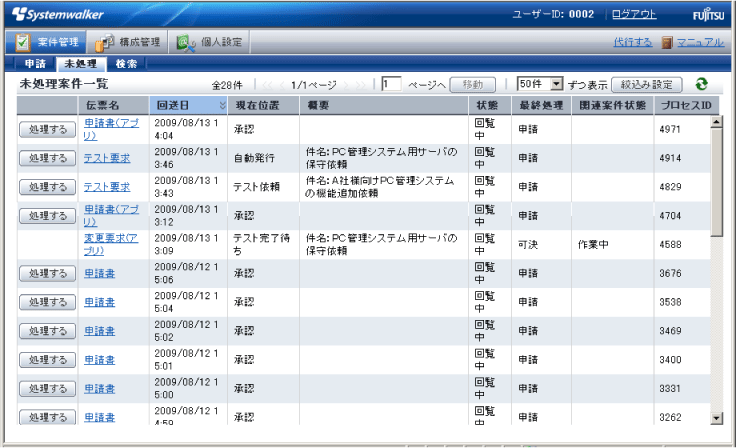
Task: Click the 伝票名 column header
Action: (114, 106)
